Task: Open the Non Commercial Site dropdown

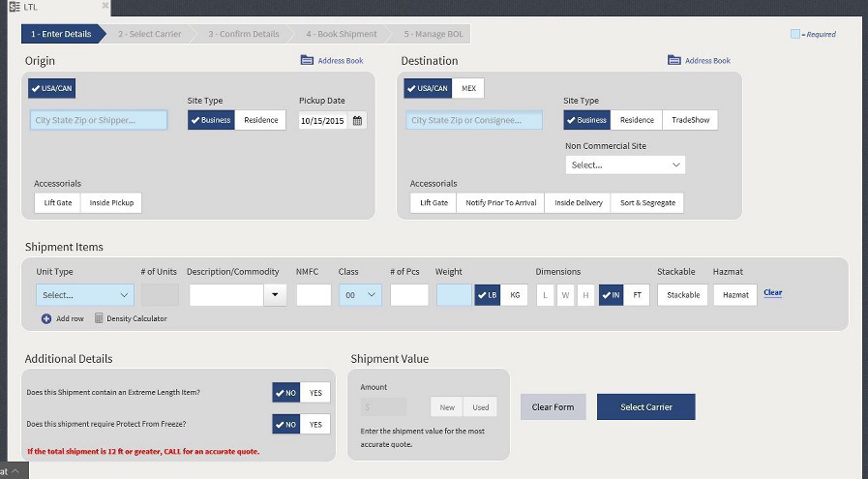Action: [625, 165]
